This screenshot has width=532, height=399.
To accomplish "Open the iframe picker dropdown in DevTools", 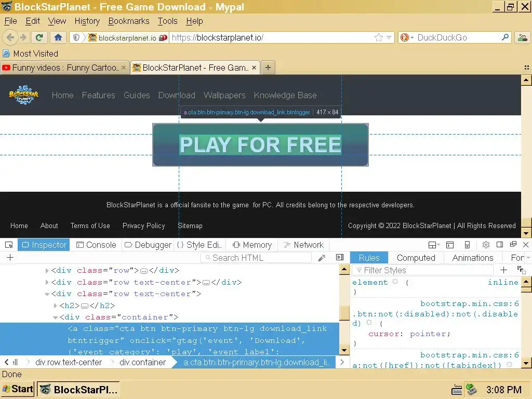I will tap(434, 245).
